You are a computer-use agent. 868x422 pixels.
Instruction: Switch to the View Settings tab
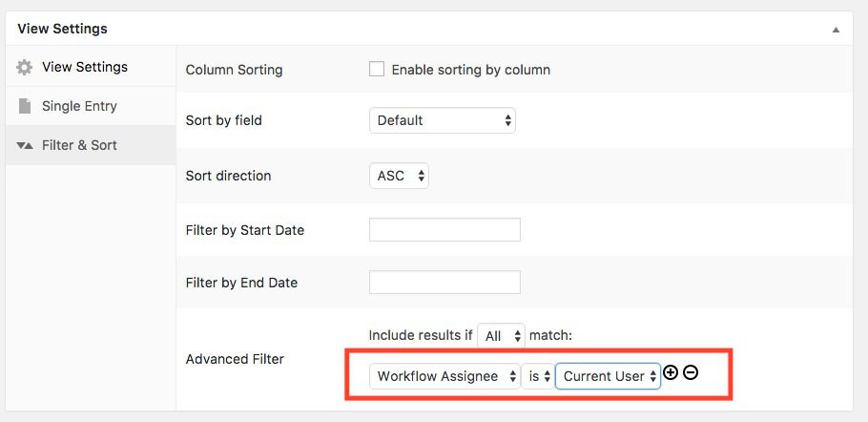84,67
